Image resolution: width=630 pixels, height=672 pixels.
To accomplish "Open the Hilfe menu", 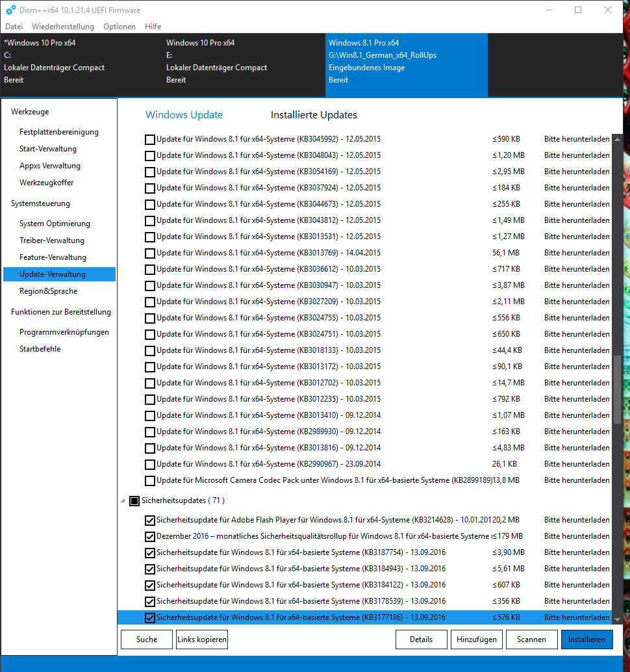I will [153, 27].
